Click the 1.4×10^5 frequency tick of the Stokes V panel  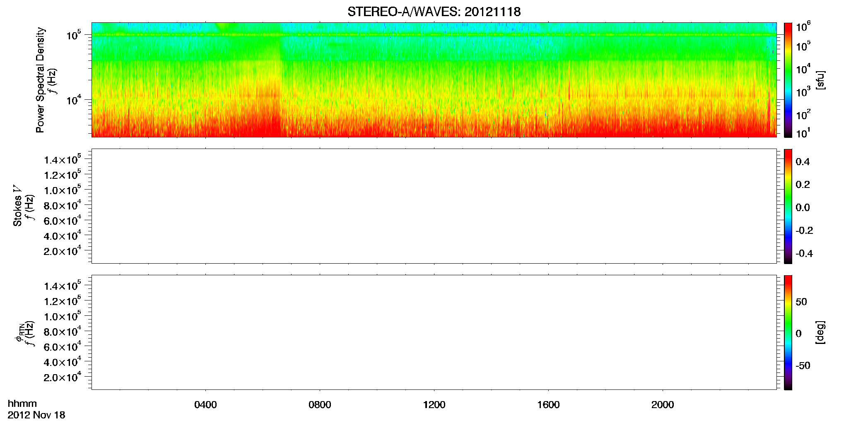(x=62, y=159)
